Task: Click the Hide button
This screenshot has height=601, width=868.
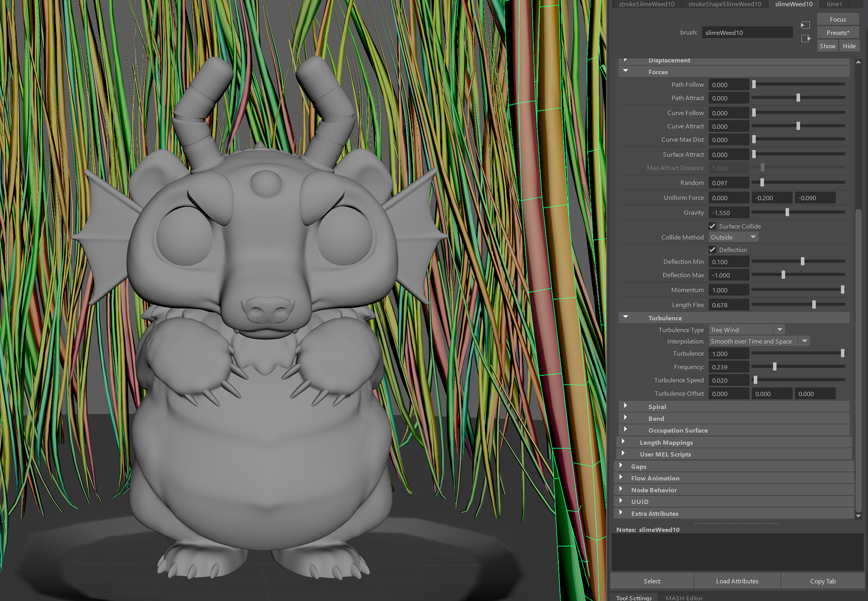Action: click(849, 46)
